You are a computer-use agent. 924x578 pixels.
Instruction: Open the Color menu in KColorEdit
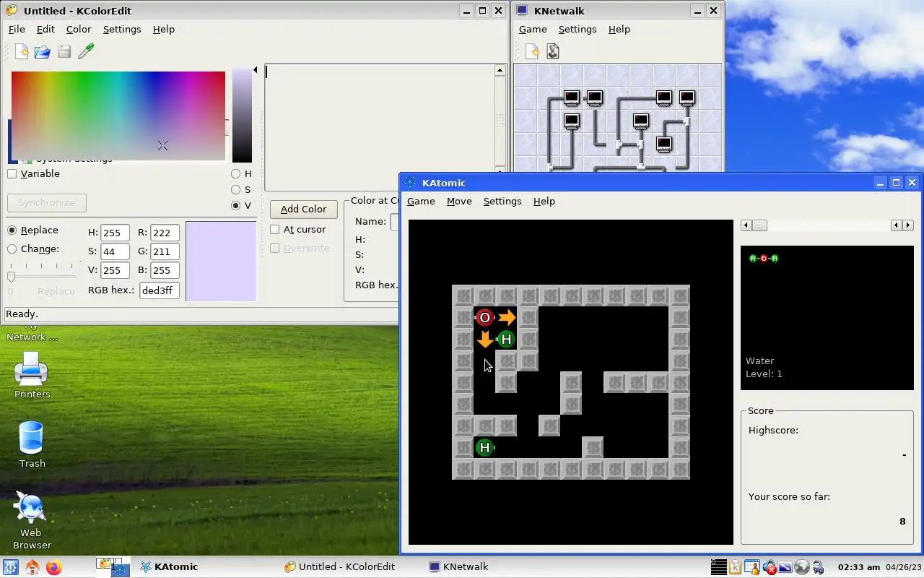pos(79,29)
